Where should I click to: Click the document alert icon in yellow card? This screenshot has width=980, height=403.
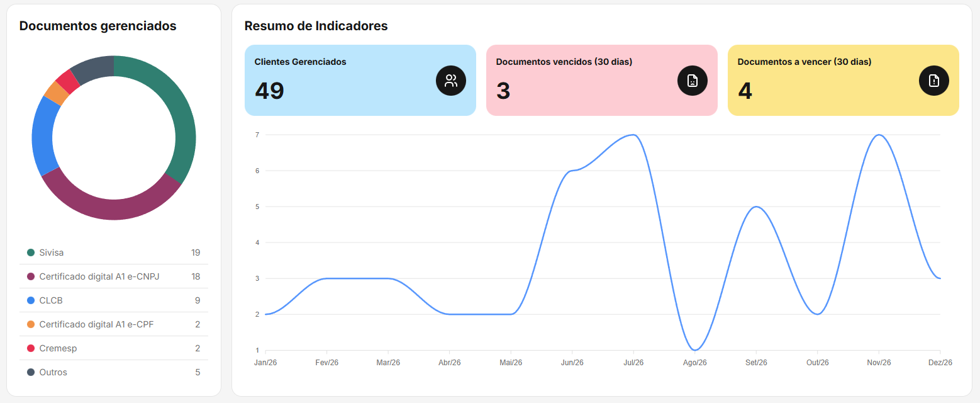933,81
